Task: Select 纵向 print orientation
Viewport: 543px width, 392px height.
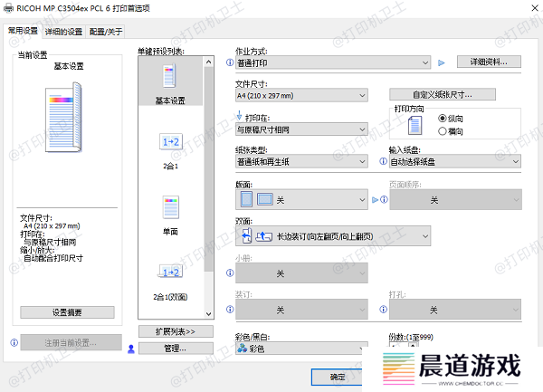Action: pyautogui.click(x=450, y=119)
